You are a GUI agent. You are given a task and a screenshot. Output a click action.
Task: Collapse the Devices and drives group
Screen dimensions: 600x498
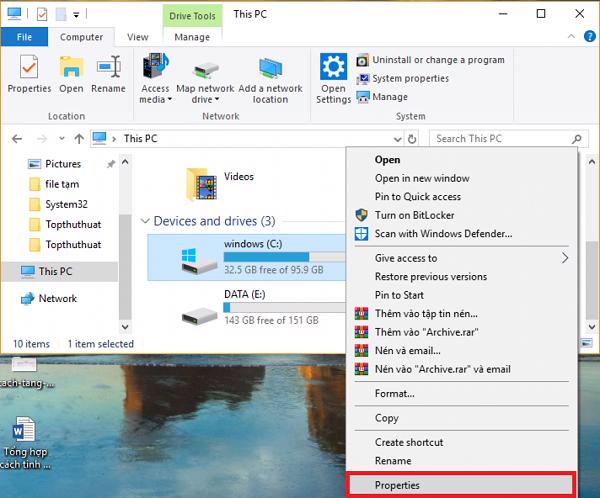(146, 221)
